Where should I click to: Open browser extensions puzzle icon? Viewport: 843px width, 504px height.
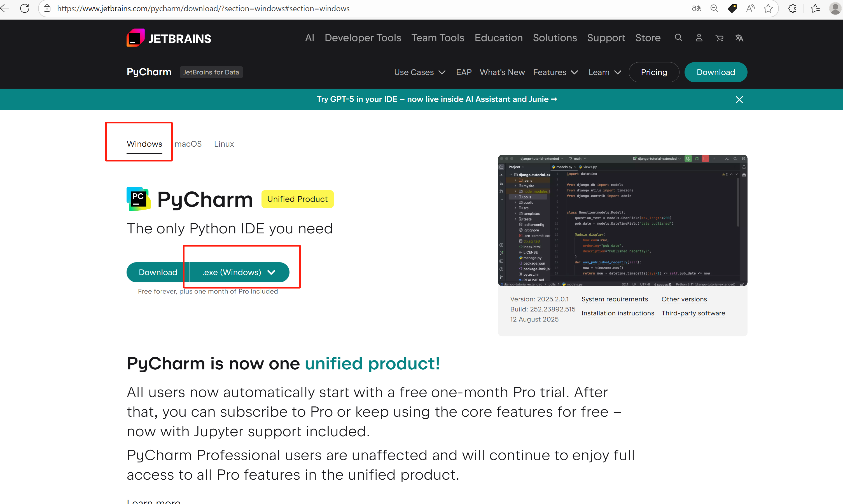792,8
